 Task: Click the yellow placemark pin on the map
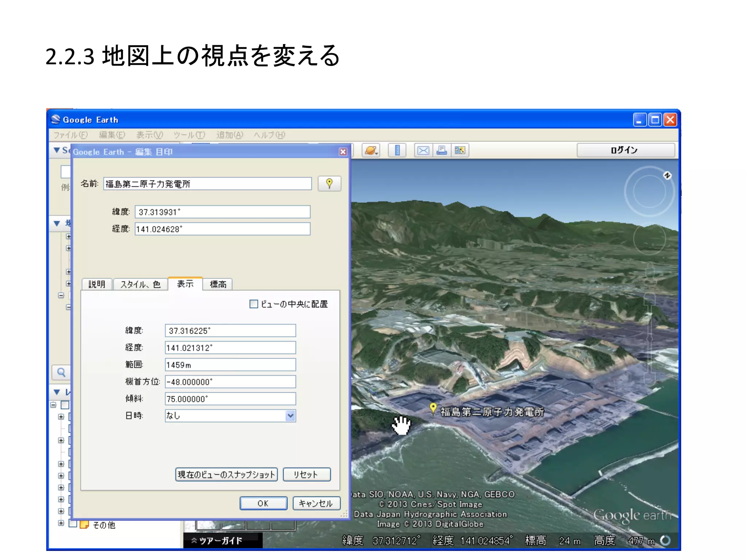433,409
